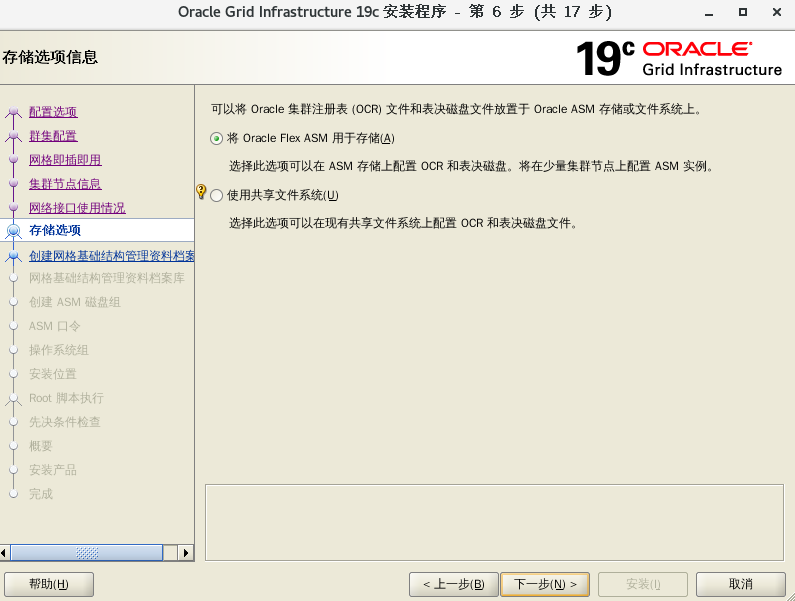The image size is (795, 601).
Task: Go back with 上一步(B) button
Action: point(454,584)
